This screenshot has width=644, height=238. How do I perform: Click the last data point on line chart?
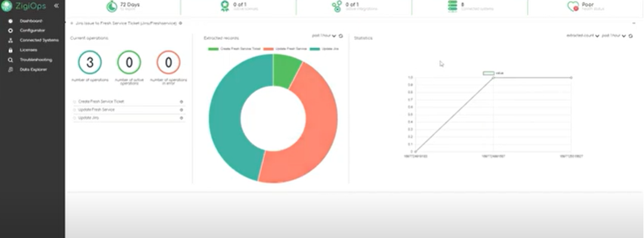(x=571, y=77)
